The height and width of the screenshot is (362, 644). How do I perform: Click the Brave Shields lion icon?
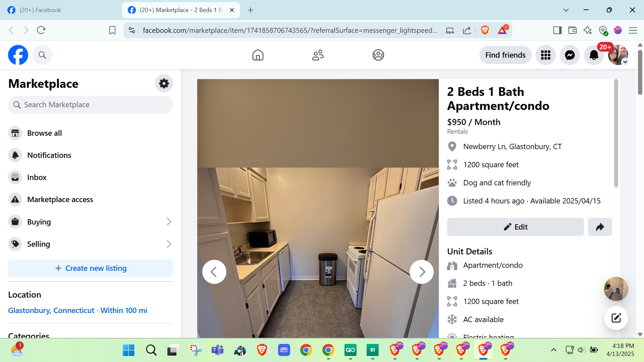pyautogui.click(x=484, y=30)
